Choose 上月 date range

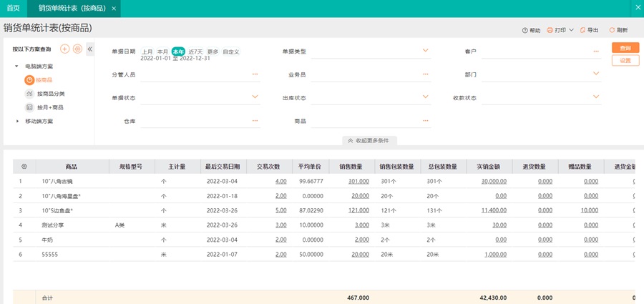(x=147, y=52)
